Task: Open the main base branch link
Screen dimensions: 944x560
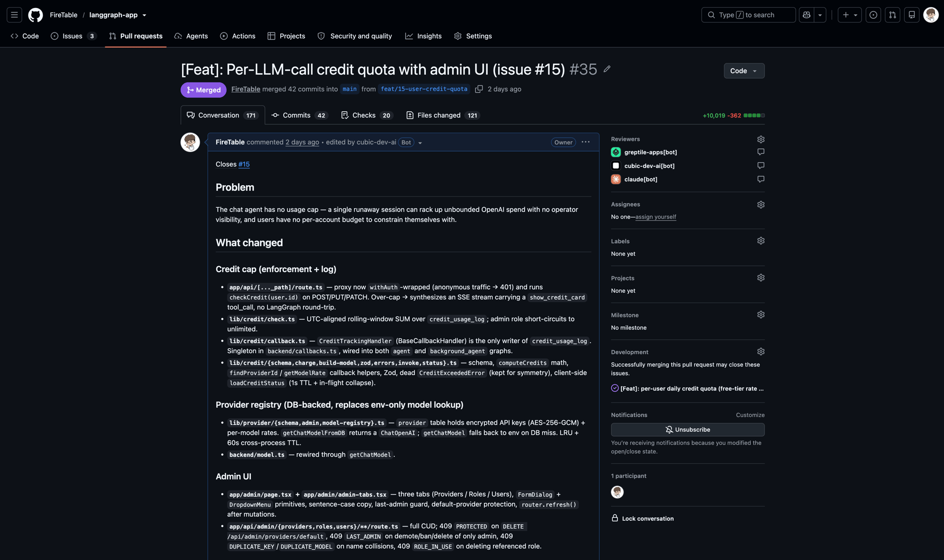Action: (350, 89)
